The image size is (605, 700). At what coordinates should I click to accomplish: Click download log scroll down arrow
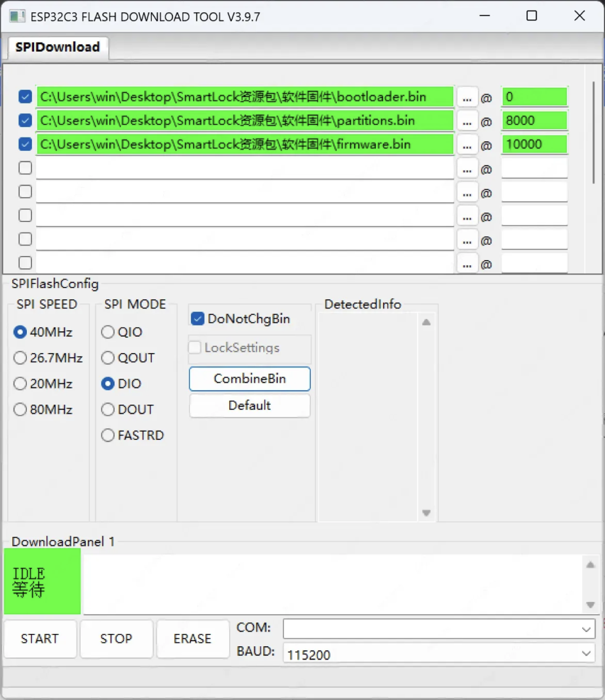pyautogui.click(x=590, y=605)
